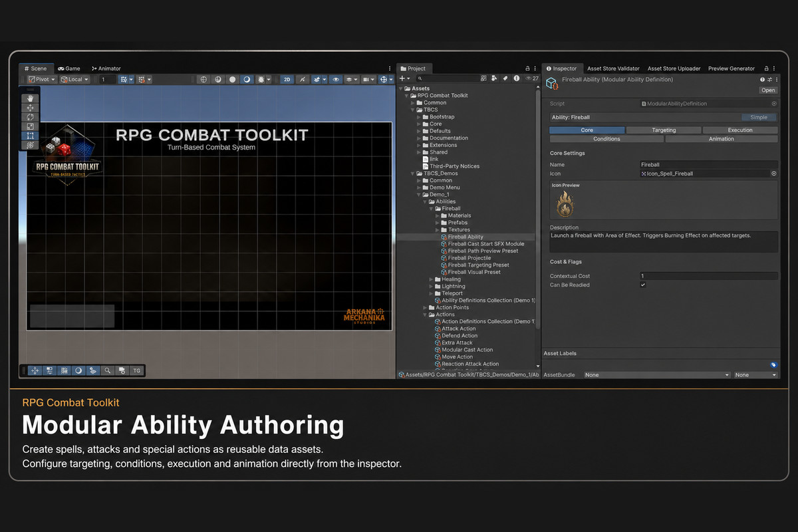Collapse the TBCS folder
Image resolution: width=798 pixels, height=532 pixels.
412,110
